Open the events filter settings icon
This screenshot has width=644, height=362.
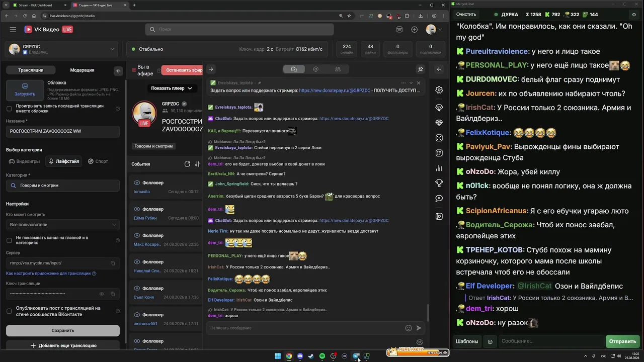[x=197, y=164]
